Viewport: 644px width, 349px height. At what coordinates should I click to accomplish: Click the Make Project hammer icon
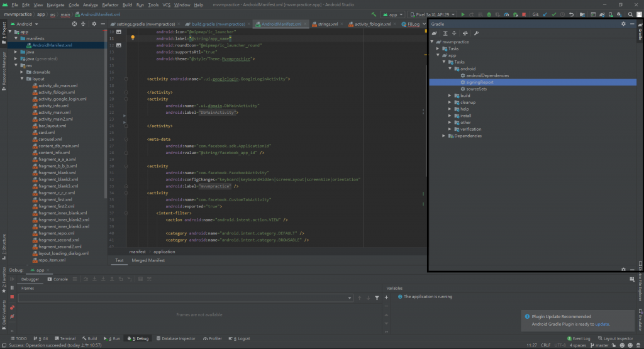tap(374, 14)
